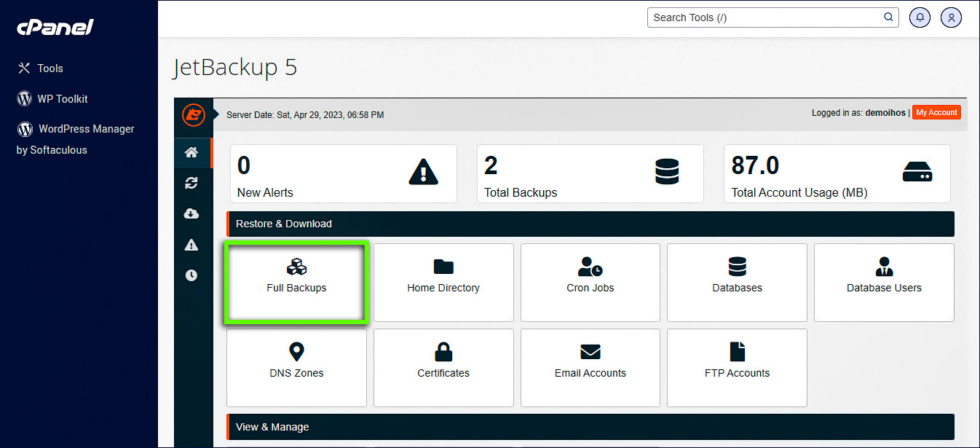Image resolution: width=980 pixels, height=448 pixels.
Task: Focus the Search Tools input field
Action: pyautogui.click(x=764, y=17)
